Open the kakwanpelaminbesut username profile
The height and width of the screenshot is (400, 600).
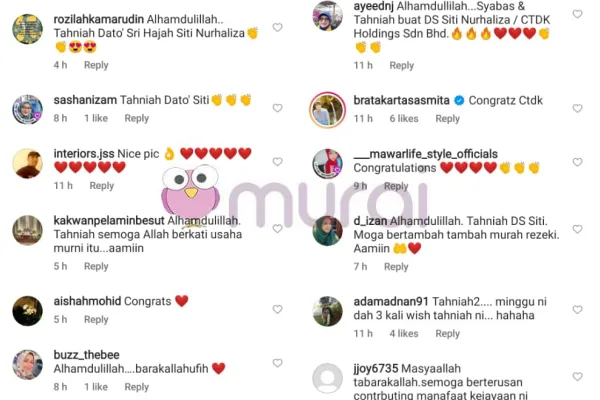point(109,220)
